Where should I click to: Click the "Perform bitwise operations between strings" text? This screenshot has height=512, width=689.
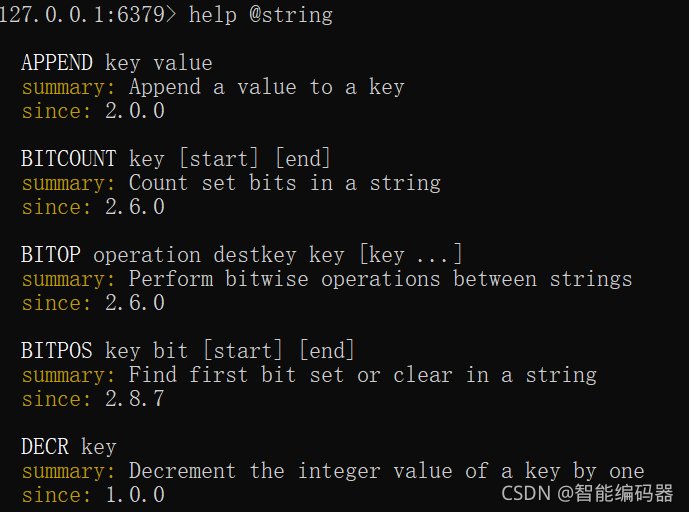[x=380, y=279]
